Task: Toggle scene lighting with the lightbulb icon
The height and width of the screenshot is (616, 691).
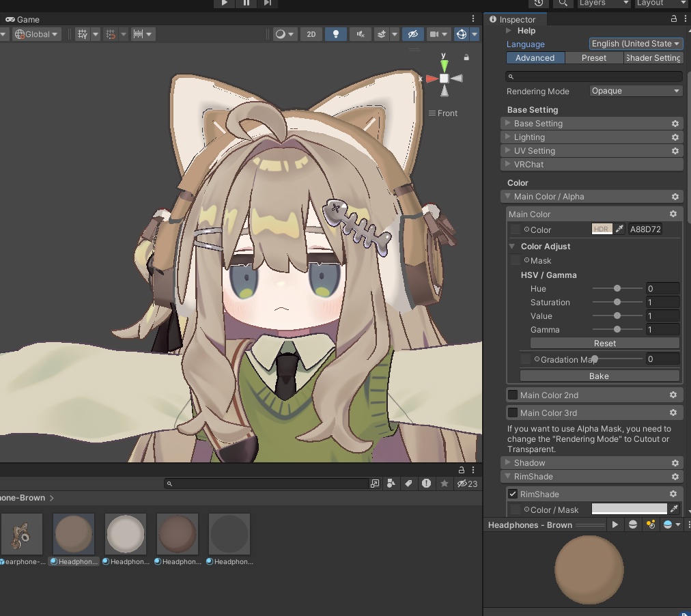Action: coord(336,34)
